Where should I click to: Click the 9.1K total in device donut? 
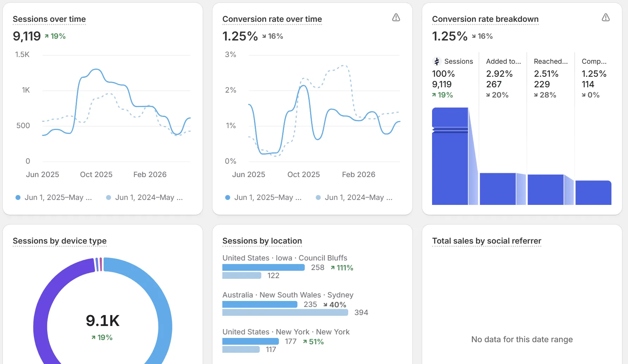click(x=103, y=321)
